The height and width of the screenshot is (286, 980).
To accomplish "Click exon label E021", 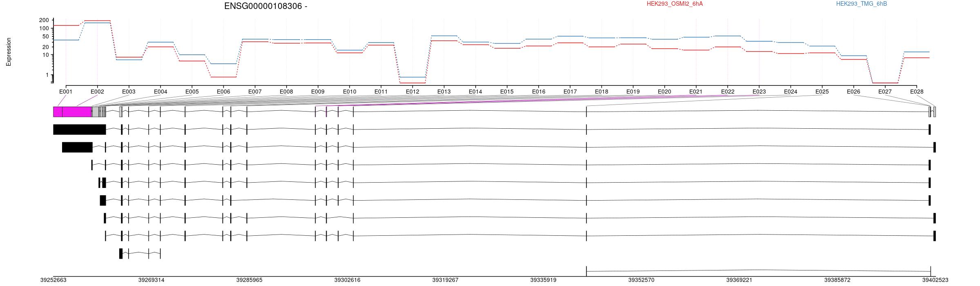I will coord(696,92).
